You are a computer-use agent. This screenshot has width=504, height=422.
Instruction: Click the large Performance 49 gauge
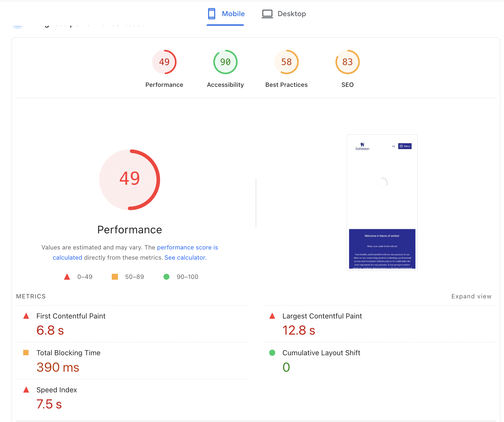pos(130,180)
